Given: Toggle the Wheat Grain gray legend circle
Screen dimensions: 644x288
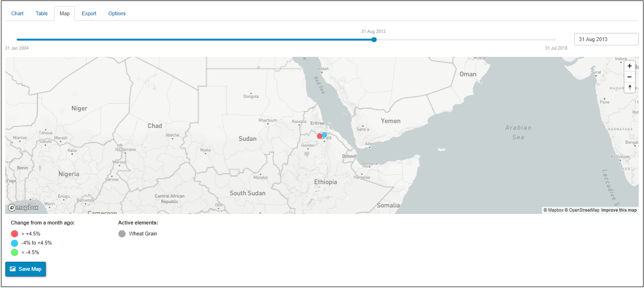Looking at the screenshot, I should [122, 234].
